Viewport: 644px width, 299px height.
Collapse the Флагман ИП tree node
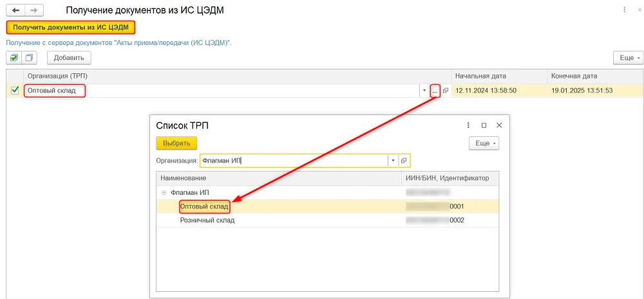164,192
